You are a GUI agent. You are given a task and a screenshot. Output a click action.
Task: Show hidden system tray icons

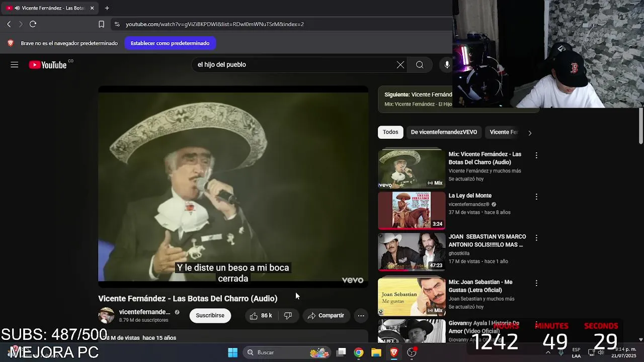click(x=548, y=352)
